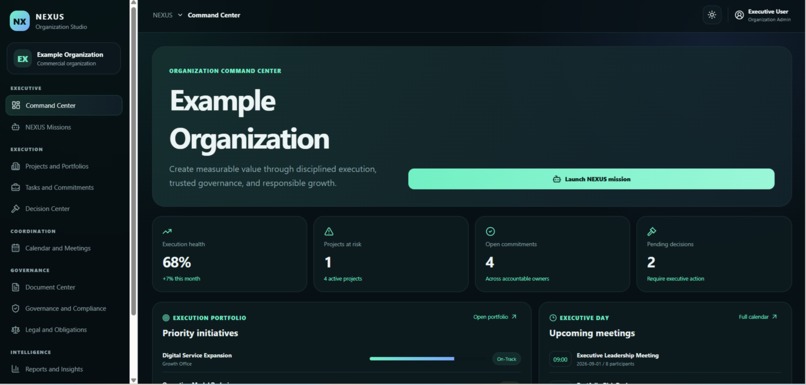Open the Example Organization switcher card
This screenshot has width=806, height=385.
click(x=64, y=59)
